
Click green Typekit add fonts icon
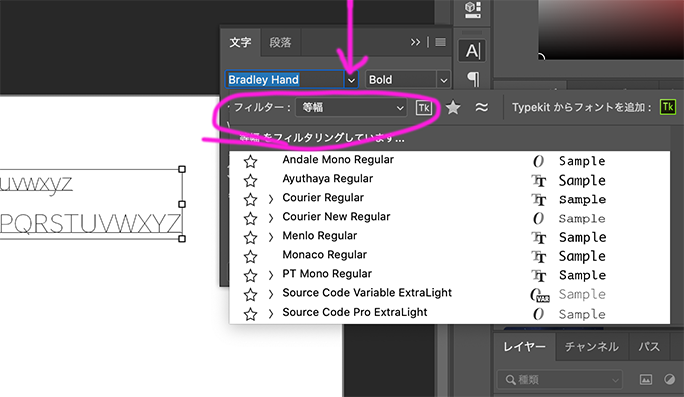coord(667,107)
